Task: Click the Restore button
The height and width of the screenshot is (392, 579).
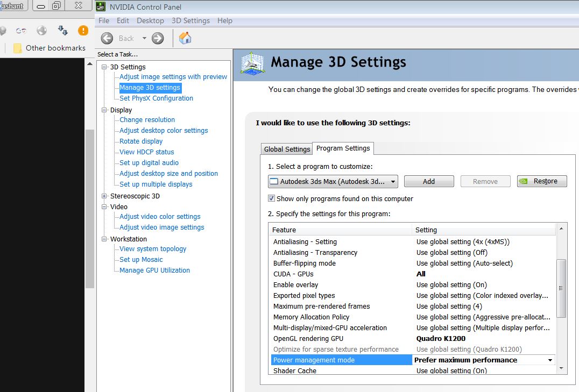Action: [542, 181]
